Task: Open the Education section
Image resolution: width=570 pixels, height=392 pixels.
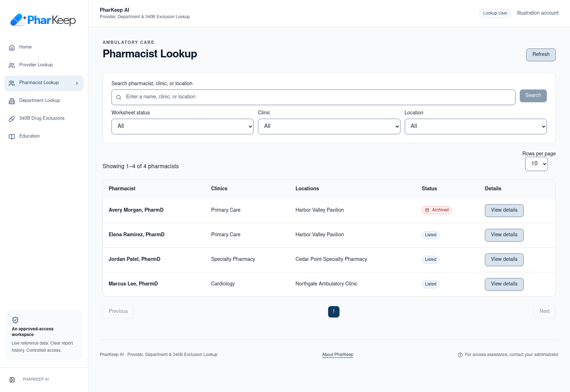Action: click(x=44, y=136)
